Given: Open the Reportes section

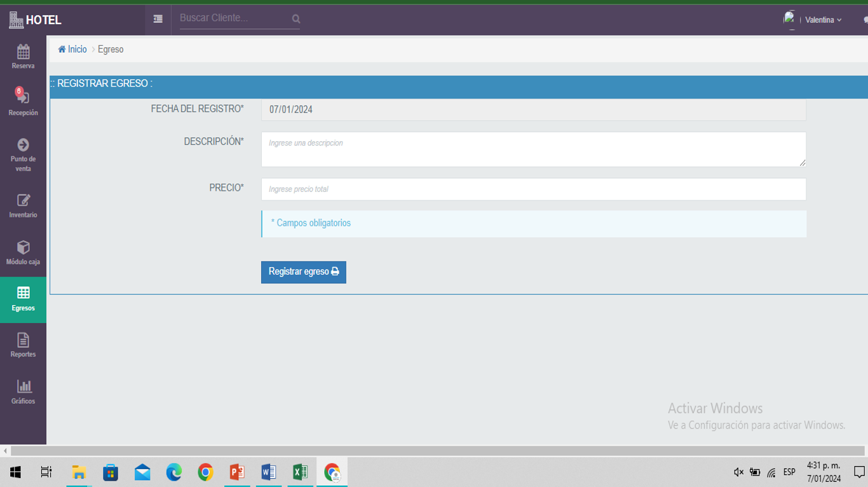Looking at the screenshot, I should tap(23, 345).
